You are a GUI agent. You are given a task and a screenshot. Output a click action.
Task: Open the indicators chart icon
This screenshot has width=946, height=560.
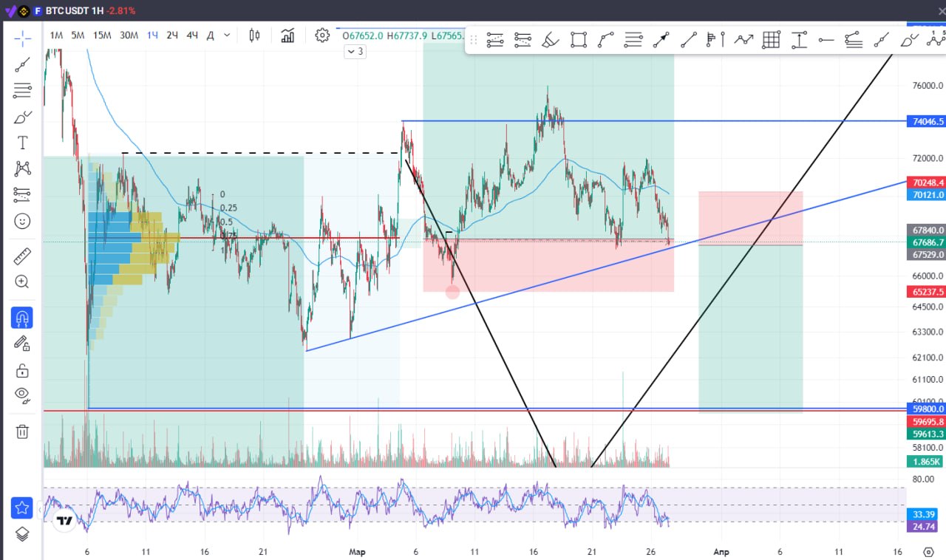(x=287, y=35)
